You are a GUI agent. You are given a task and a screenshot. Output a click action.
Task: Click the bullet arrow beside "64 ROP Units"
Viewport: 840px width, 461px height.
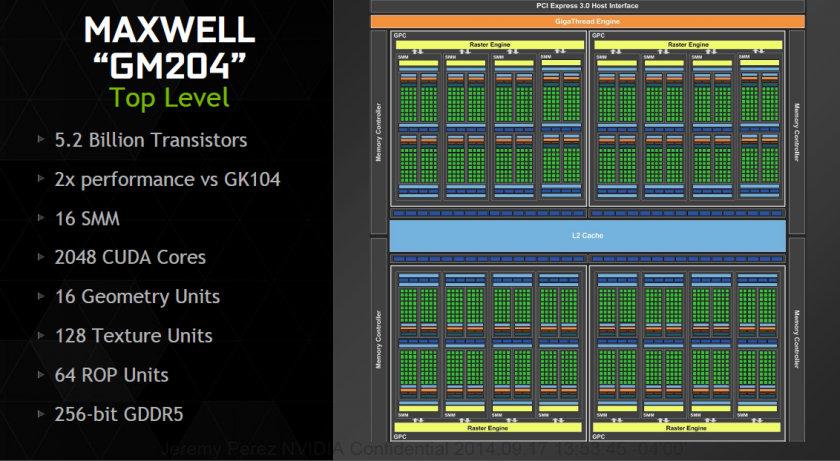41,374
